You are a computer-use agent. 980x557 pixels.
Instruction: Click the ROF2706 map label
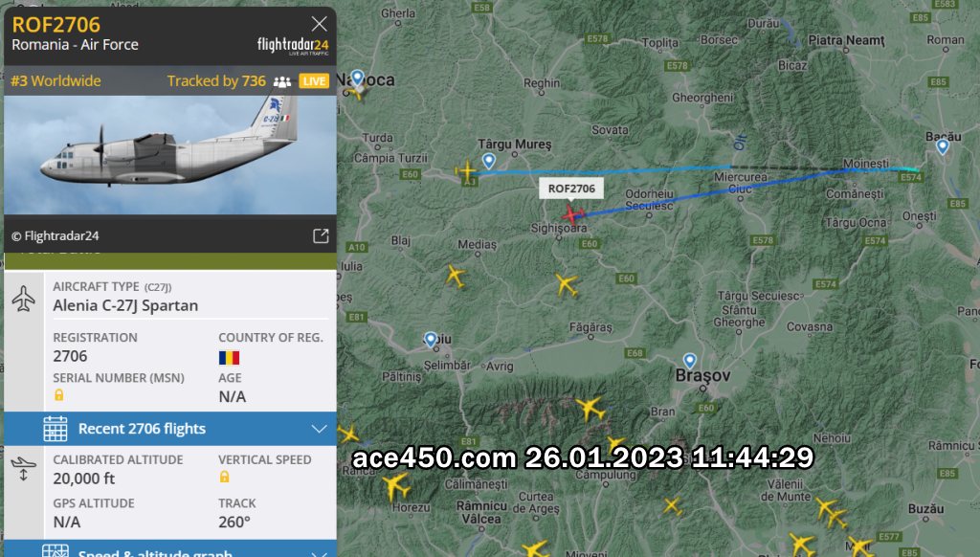(x=571, y=189)
